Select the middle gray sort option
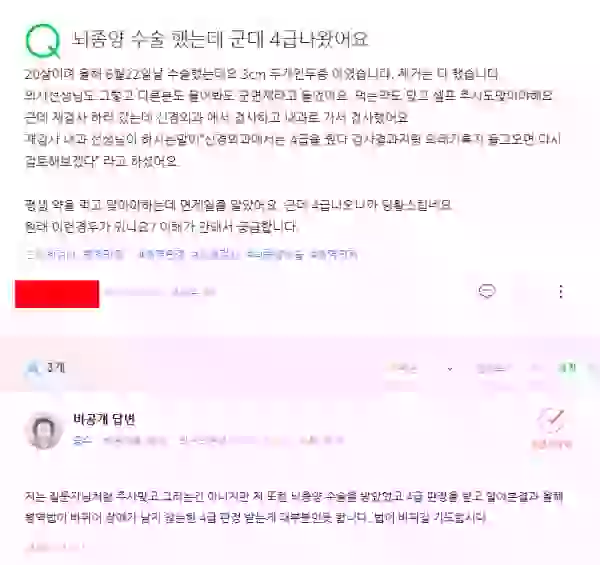The height and width of the screenshot is (565, 600). point(491,369)
